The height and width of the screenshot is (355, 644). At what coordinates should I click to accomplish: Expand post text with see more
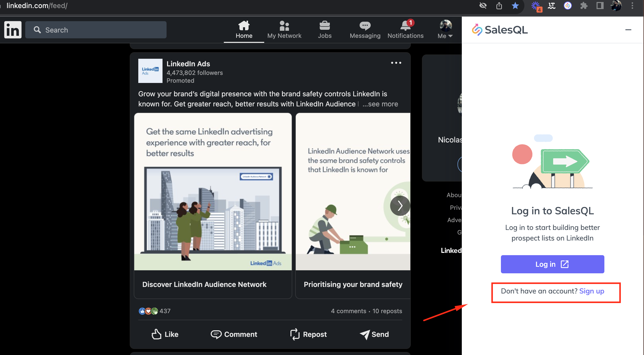(380, 104)
